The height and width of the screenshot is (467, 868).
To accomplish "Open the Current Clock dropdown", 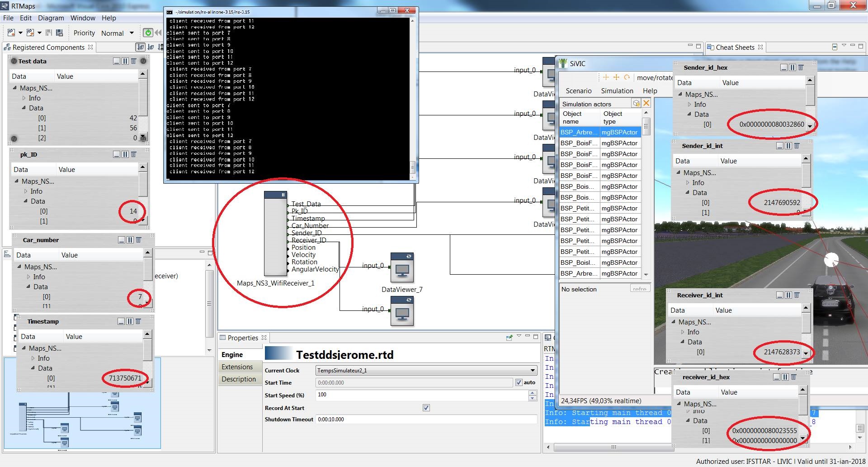I will (x=426, y=370).
